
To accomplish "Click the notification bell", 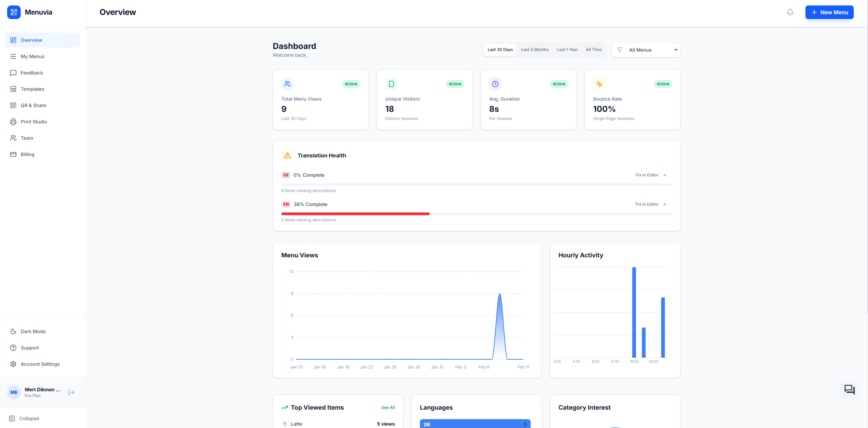I will pyautogui.click(x=790, y=12).
